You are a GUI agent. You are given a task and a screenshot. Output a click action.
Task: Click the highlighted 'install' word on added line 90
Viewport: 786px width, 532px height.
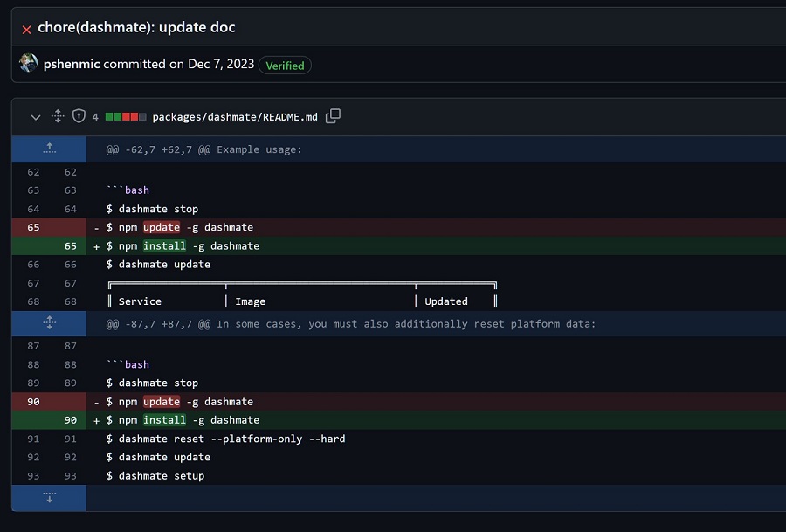tap(164, 419)
